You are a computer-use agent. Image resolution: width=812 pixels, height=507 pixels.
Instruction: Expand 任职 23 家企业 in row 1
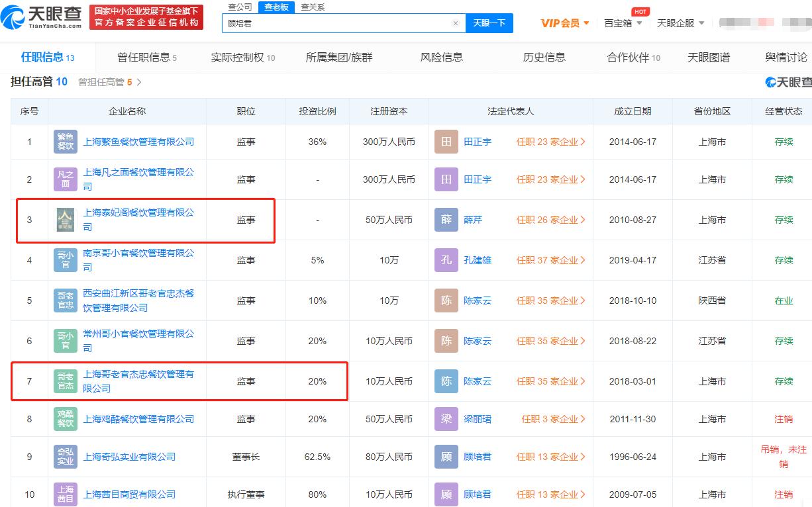(551, 142)
